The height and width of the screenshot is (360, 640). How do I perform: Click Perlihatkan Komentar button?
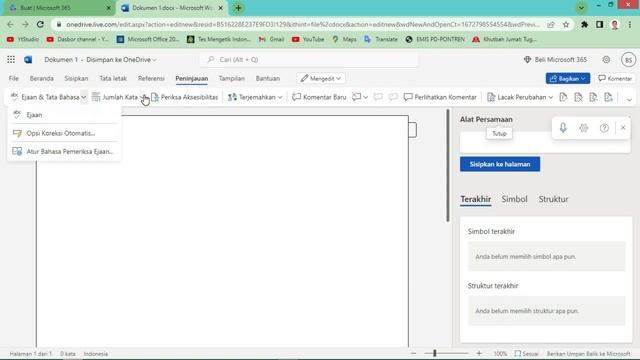(440, 97)
